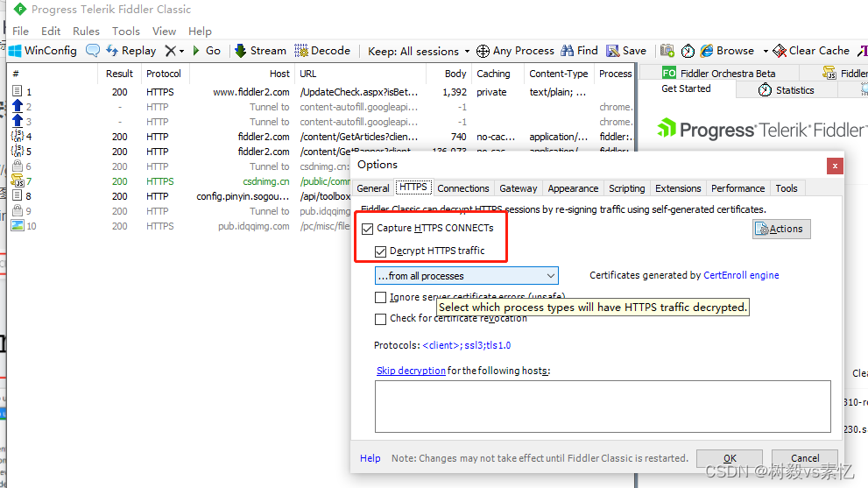The image size is (868, 488).
Task: Open the Help menu
Action: [200, 31]
